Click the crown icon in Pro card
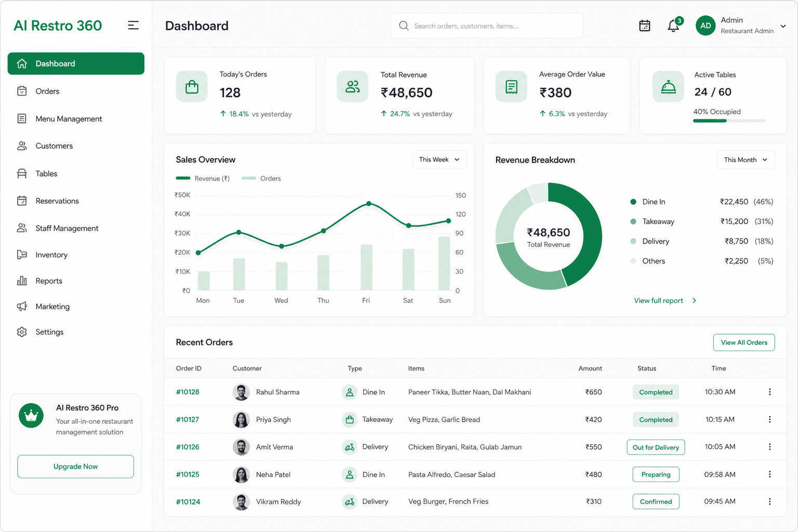798x532 pixels. pos(31,416)
